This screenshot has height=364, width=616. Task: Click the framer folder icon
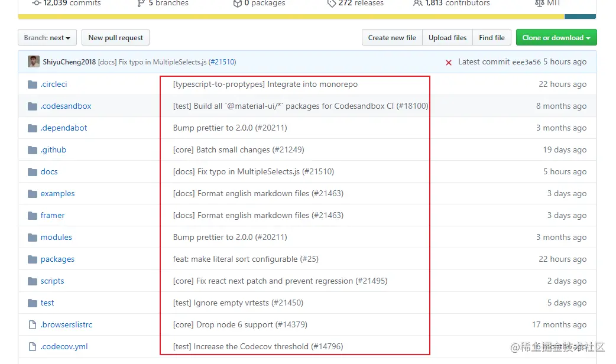point(32,216)
